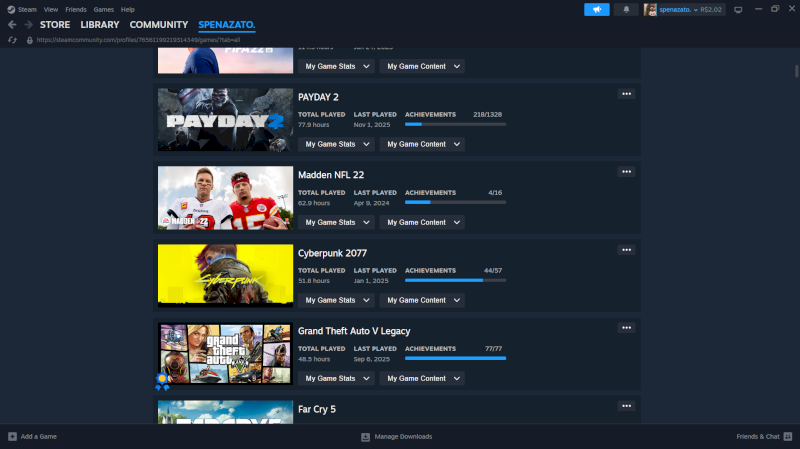800x449 pixels.
Task: Click the page URL address field
Action: pos(138,40)
